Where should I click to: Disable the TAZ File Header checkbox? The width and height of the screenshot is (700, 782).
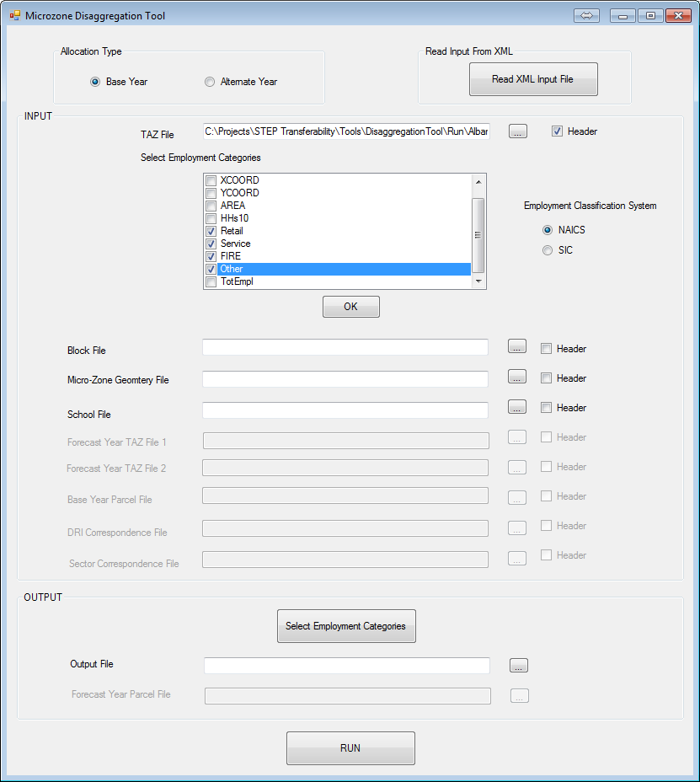pos(557,131)
